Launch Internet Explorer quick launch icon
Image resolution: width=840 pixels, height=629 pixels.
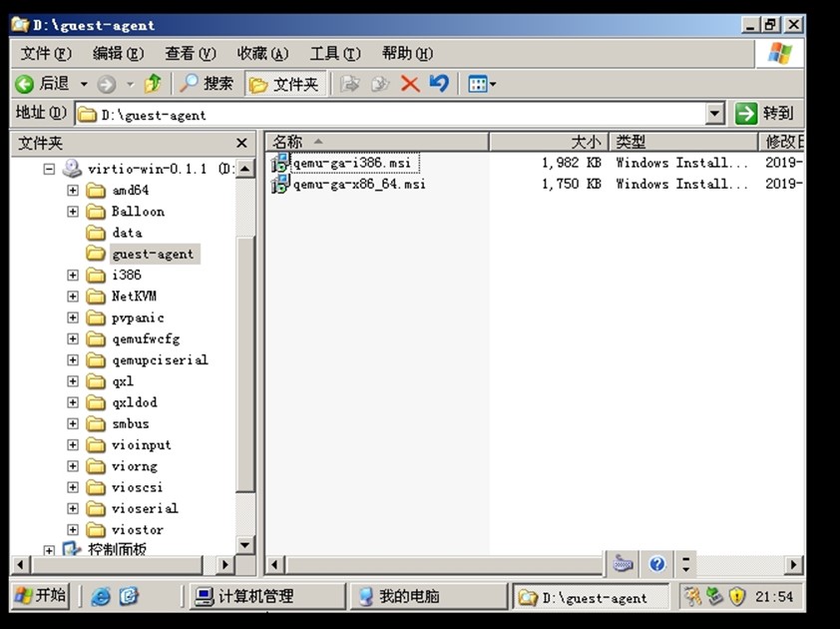pos(100,596)
